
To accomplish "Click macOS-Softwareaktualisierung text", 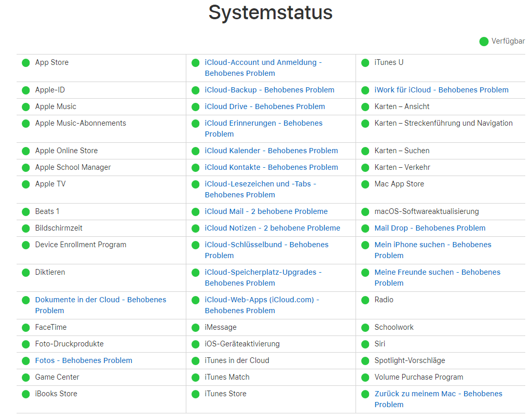I will tap(427, 211).
